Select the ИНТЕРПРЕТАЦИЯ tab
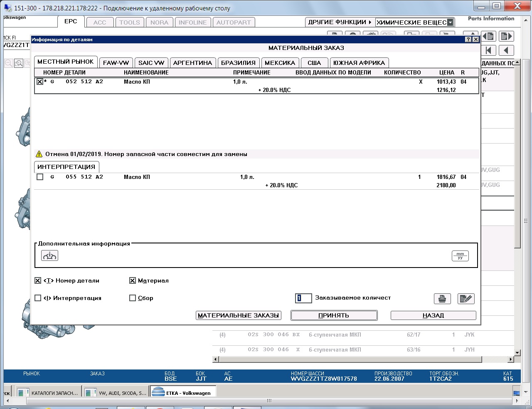 (x=66, y=167)
